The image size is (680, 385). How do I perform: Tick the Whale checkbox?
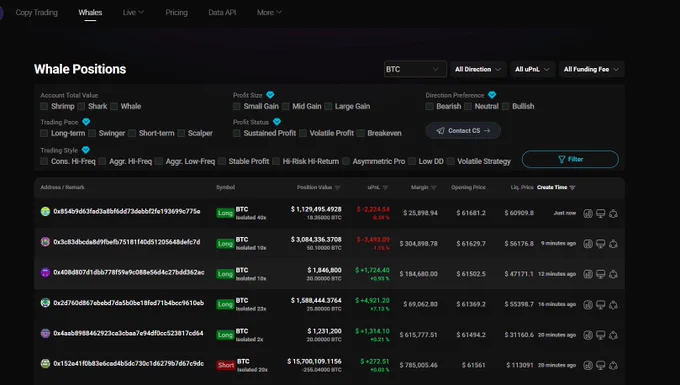point(114,106)
